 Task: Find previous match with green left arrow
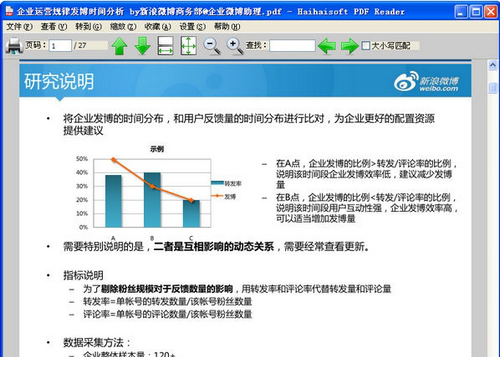327,46
